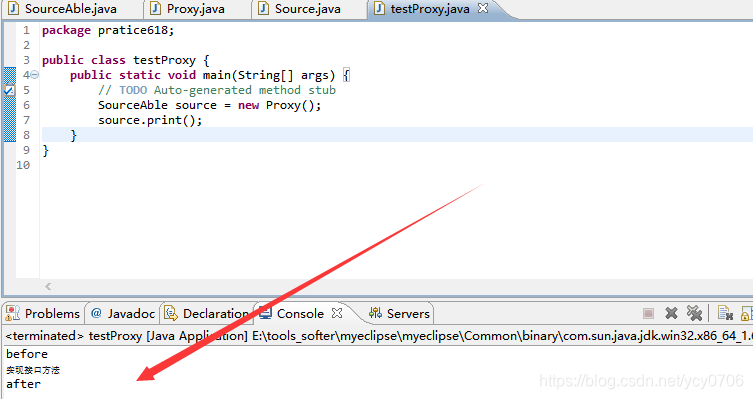The width and height of the screenshot is (753, 399).
Task: Place cursor on 'public class testProxy' line
Action: pyautogui.click(x=126, y=60)
